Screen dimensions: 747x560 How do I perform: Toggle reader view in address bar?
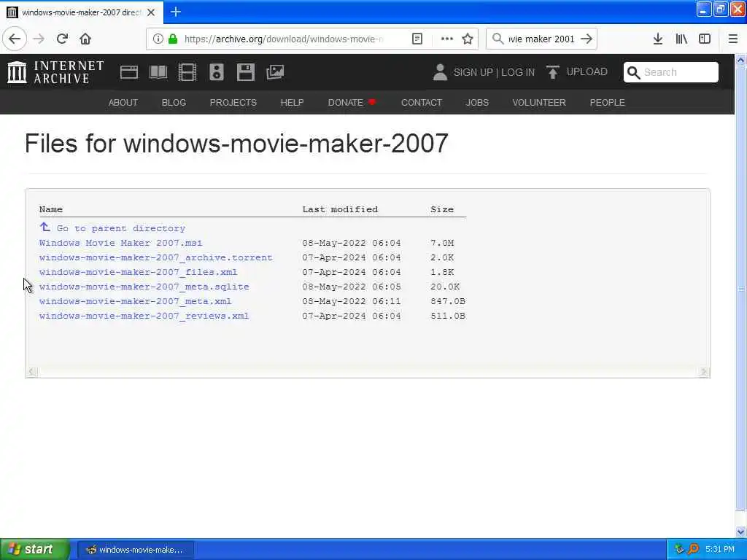pos(417,39)
